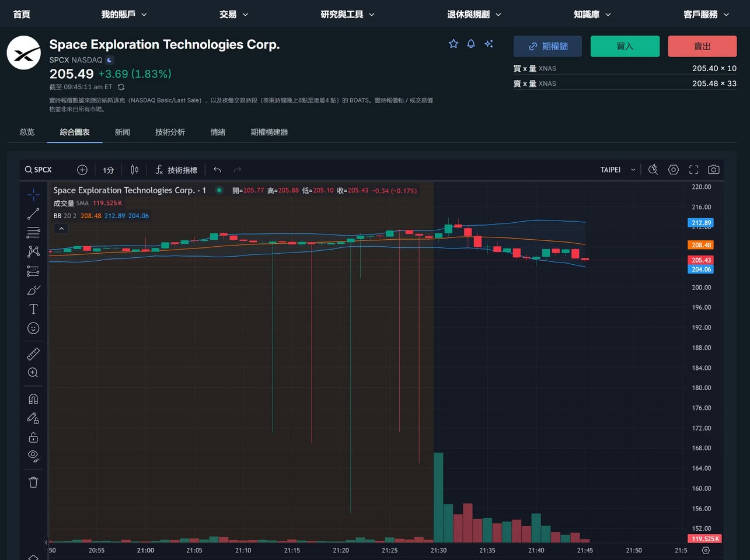Select the ruler measure tool
750x560 pixels.
pos(33,353)
